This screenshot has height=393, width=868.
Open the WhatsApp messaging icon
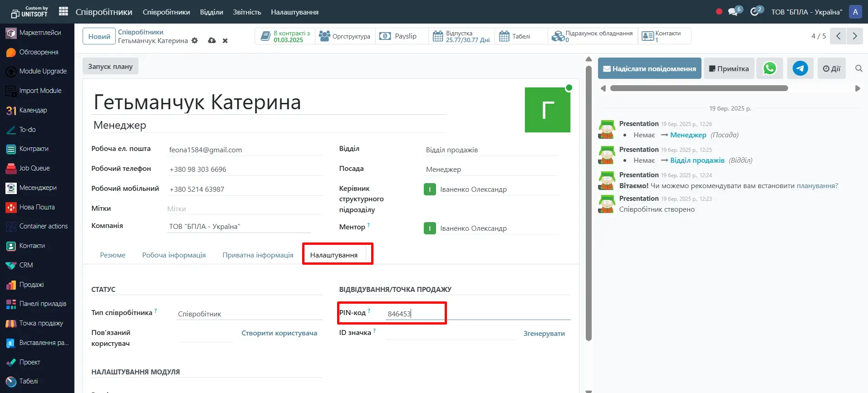770,68
